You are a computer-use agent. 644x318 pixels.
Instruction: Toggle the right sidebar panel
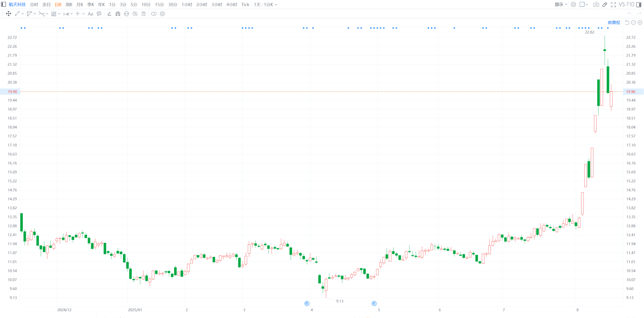point(639,4)
